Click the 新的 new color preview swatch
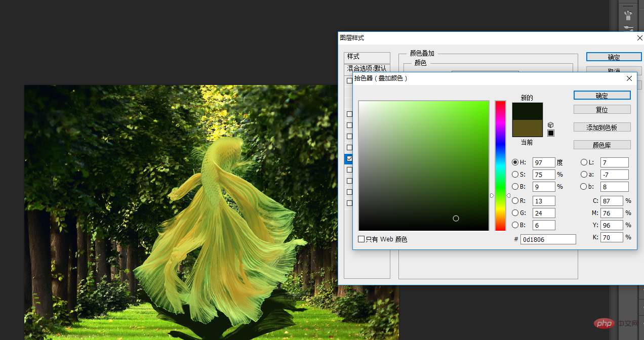The image size is (644, 340). click(x=528, y=111)
